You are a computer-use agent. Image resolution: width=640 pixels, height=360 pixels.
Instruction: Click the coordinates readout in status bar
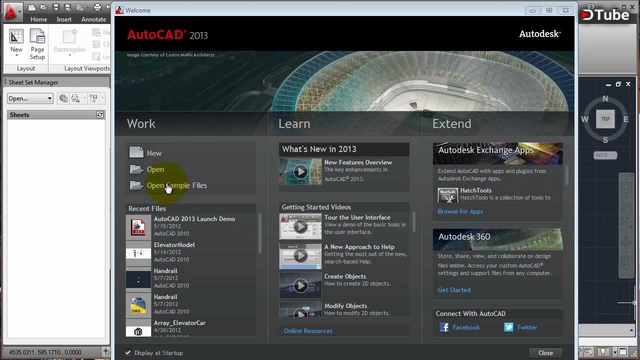pyautogui.click(x=45, y=352)
